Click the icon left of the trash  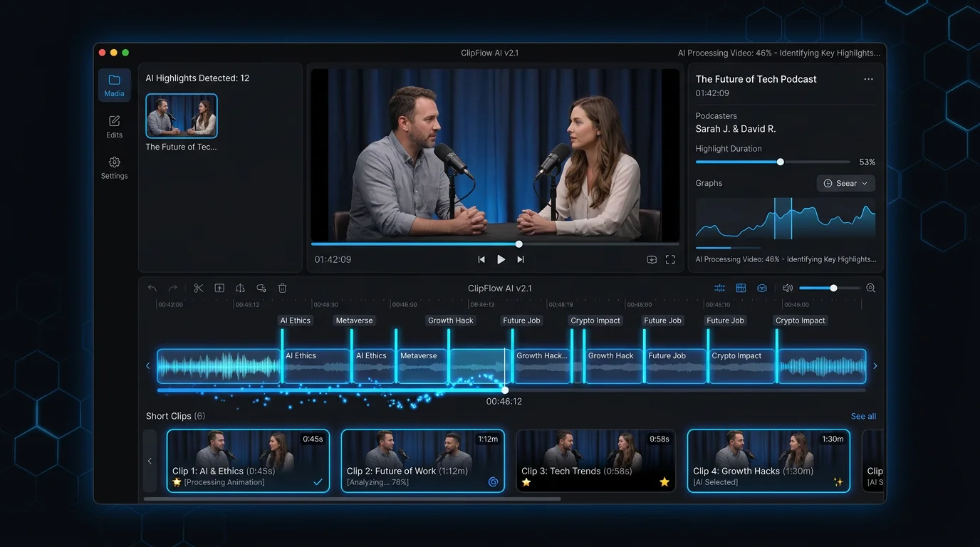pyautogui.click(x=261, y=288)
